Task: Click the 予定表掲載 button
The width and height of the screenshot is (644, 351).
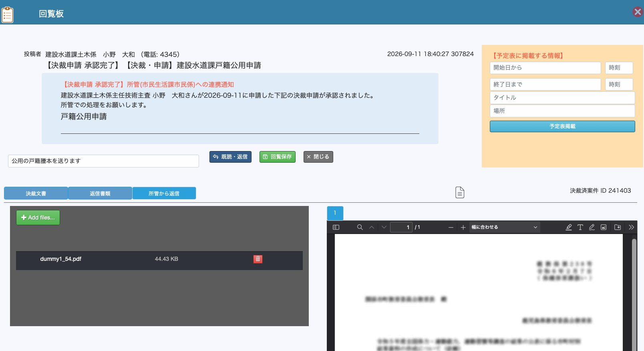Action: click(562, 126)
